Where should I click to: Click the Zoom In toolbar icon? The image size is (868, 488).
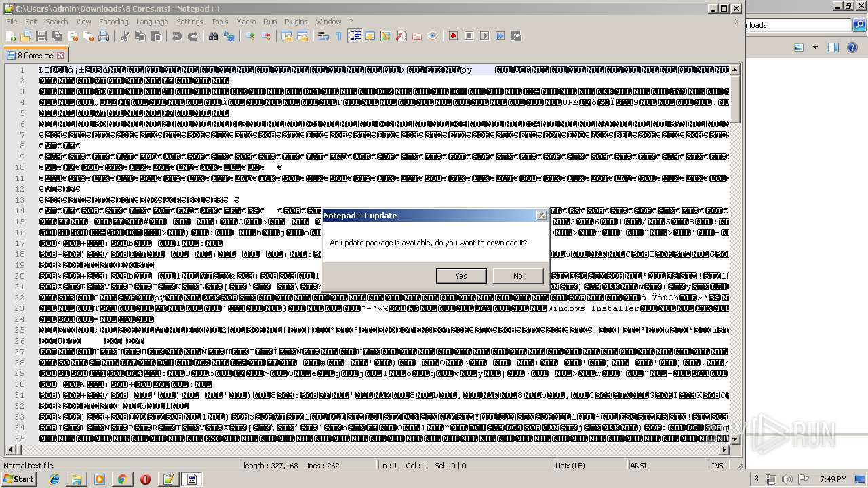click(250, 36)
